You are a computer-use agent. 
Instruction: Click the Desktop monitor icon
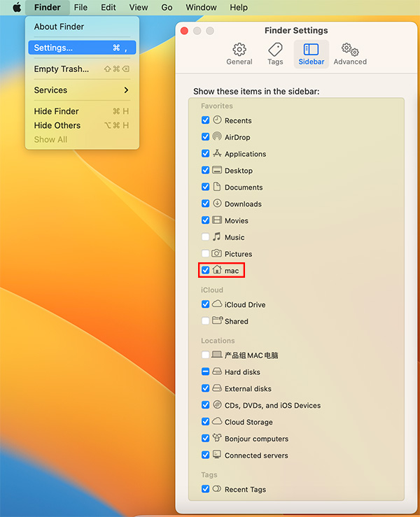click(x=217, y=170)
